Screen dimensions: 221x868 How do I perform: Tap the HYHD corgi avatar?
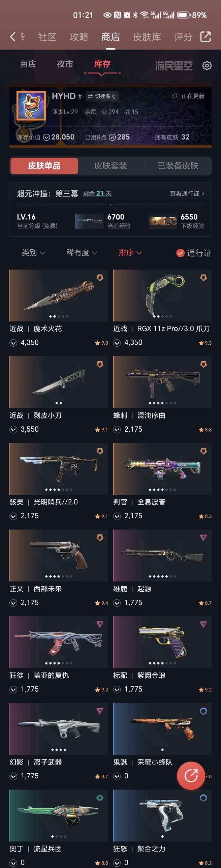(31, 105)
